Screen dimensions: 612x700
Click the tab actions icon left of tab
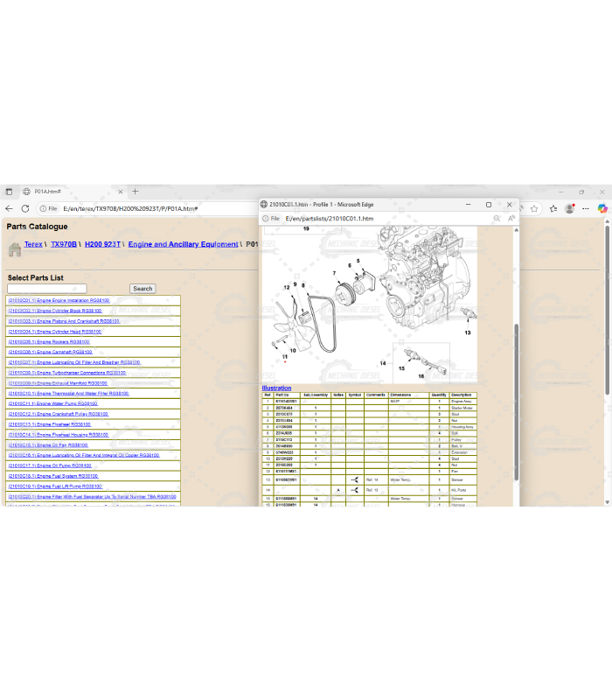point(9,192)
